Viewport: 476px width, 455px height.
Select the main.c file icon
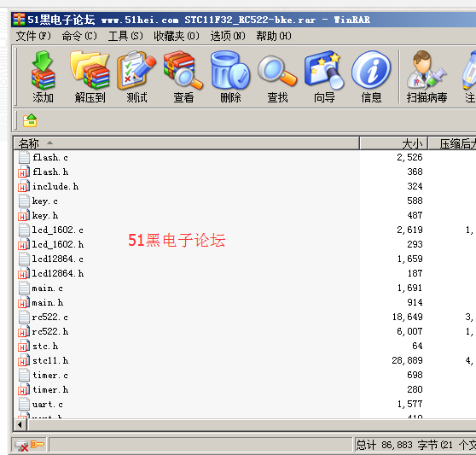coord(24,288)
